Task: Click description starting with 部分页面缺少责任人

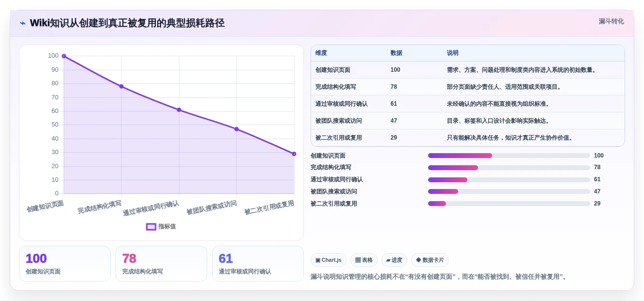Action: click(x=504, y=87)
